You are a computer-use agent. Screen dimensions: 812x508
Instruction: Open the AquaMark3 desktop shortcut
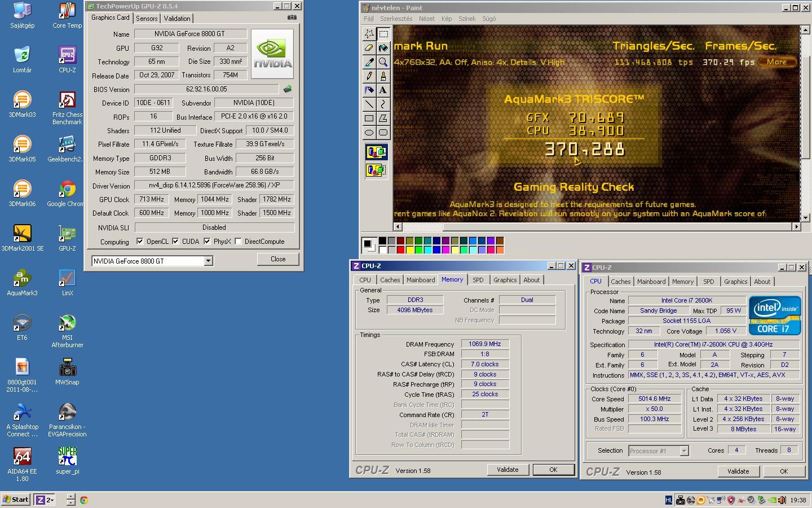coord(22,283)
